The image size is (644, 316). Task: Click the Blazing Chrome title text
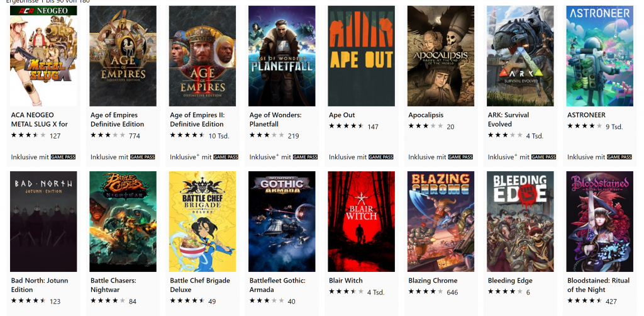click(x=433, y=280)
